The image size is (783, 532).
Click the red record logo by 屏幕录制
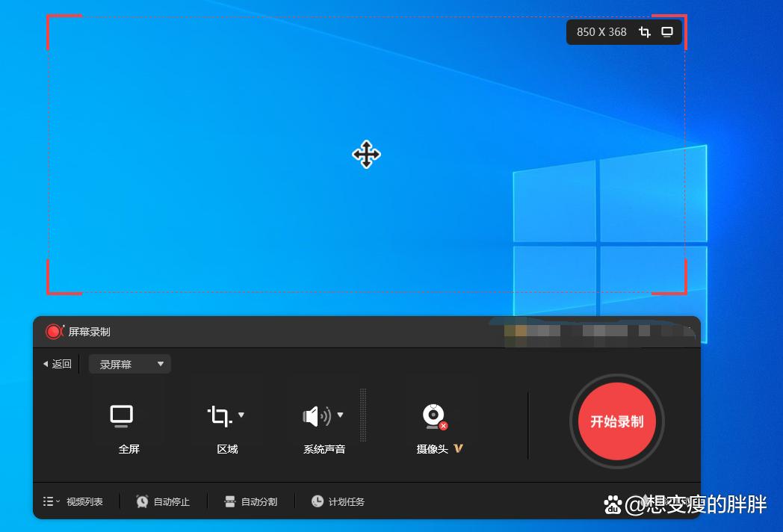click(54, 332)
